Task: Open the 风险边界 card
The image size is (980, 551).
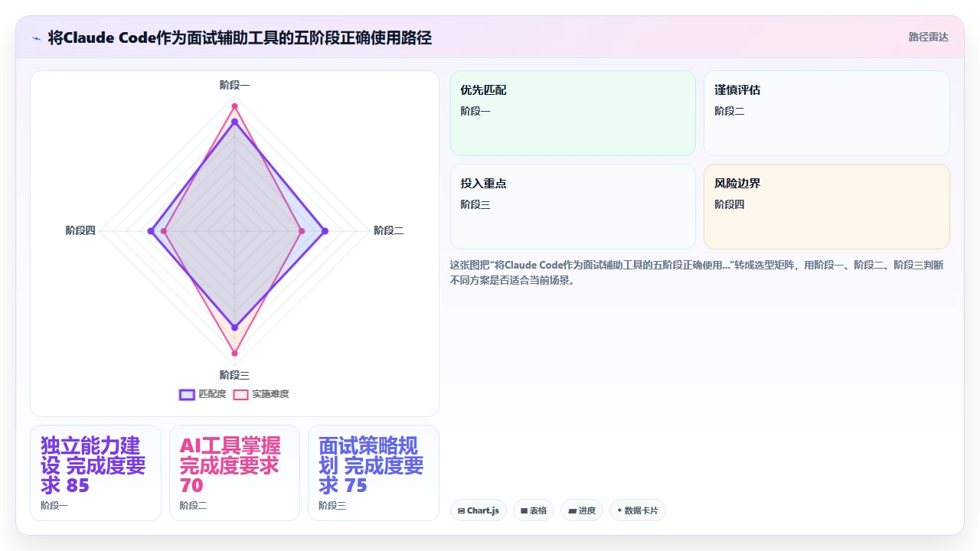Action: 827,207
